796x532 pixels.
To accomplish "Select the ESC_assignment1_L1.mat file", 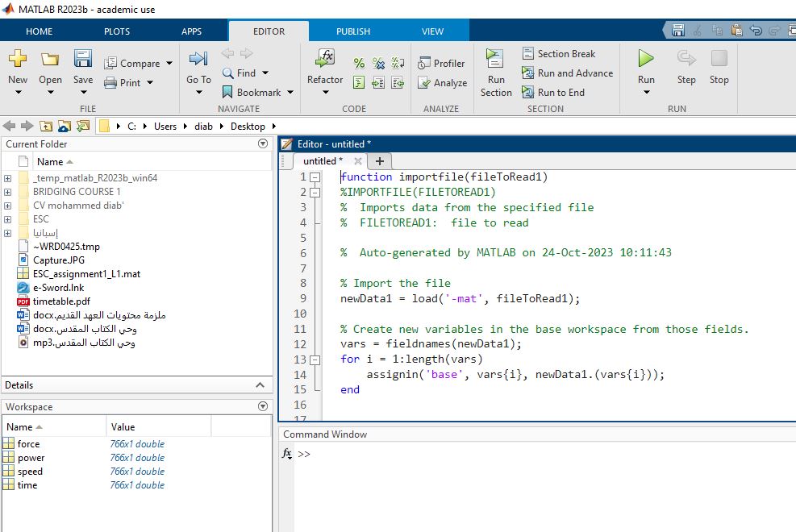I will [85, 274].
